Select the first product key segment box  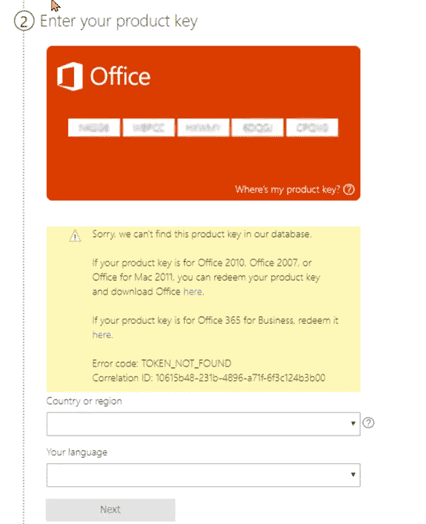(94, 128)
